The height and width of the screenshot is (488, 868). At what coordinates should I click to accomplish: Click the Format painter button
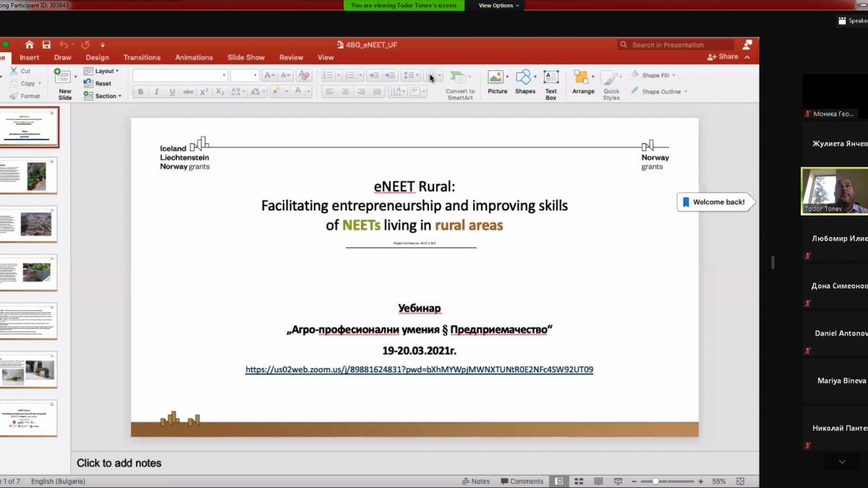click(x=25, y=96)
